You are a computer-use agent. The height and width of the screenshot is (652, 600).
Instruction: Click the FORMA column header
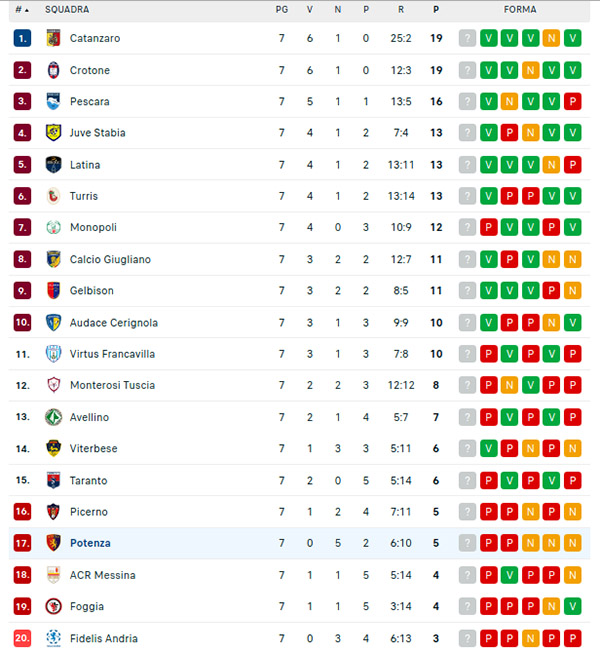click(520, 9)
